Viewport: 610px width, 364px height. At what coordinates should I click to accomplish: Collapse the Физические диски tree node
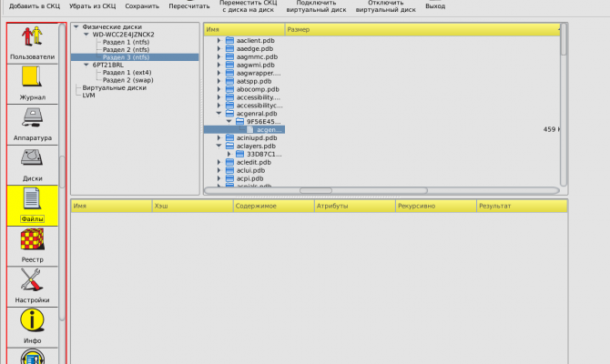click(x=76, y=26)
